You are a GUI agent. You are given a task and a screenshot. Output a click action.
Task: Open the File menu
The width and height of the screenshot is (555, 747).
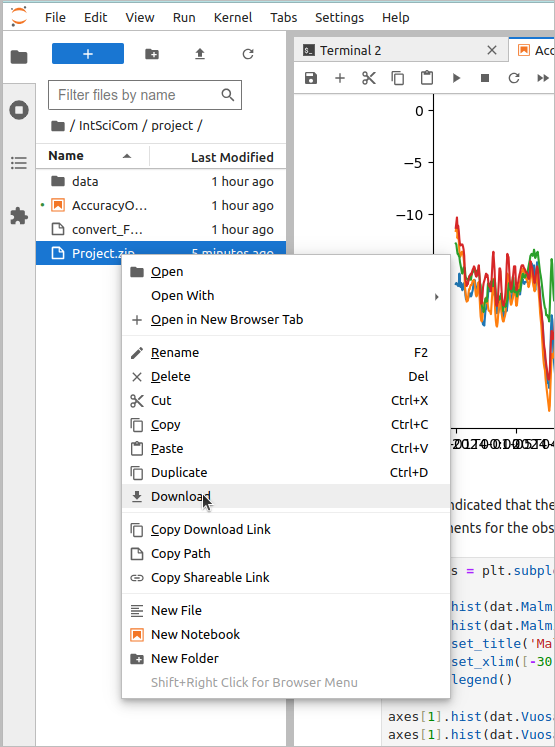pyautogui.click(x=55, y=18)
